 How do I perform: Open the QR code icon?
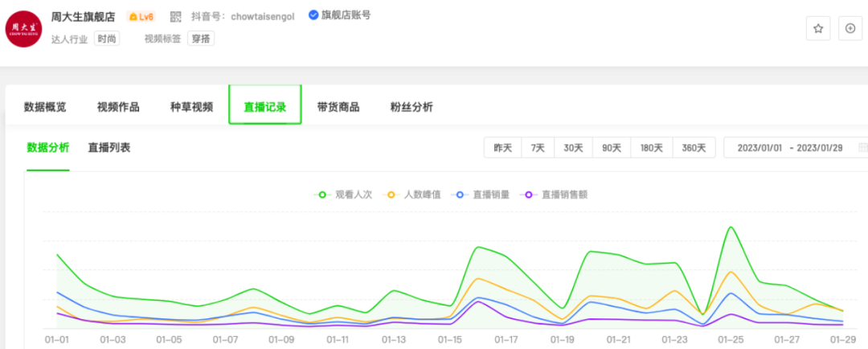(176, 16)
